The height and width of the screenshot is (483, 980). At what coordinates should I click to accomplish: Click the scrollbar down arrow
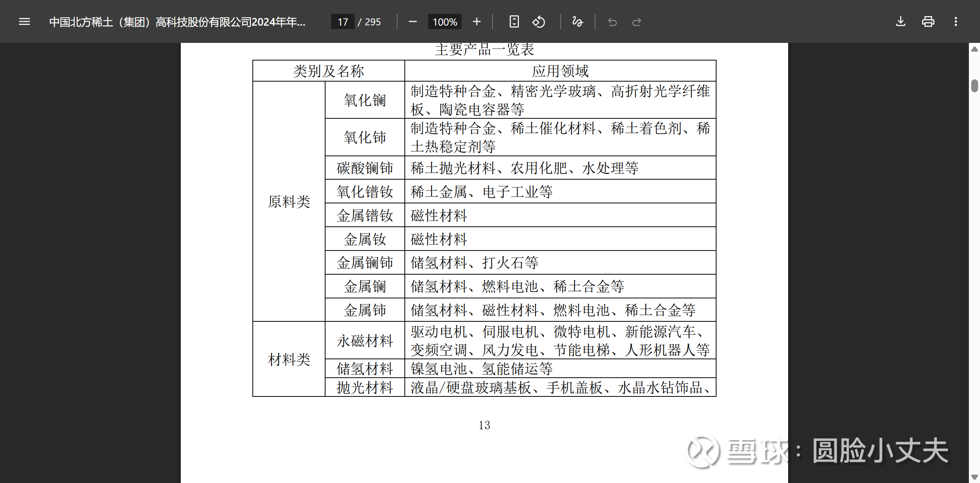(x=975, y=477)
